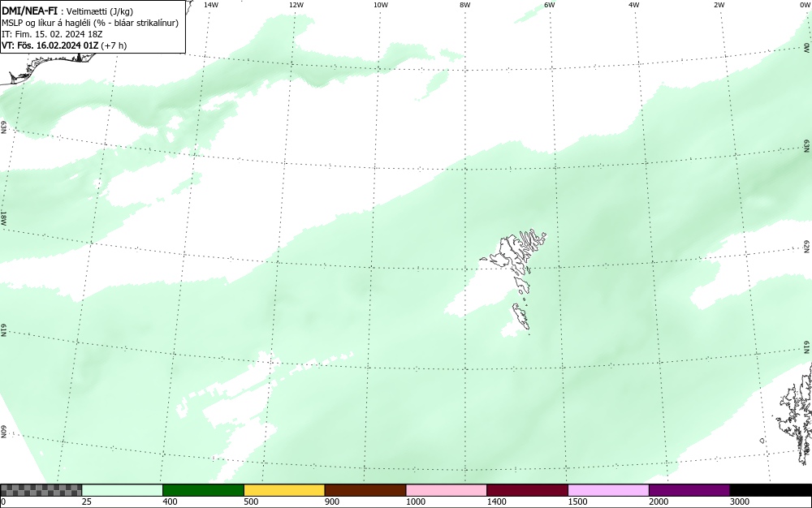Click the "IT: Fim. 15. 02. 2024 18Z" line

pyautogui.click(x=52, y=34)
